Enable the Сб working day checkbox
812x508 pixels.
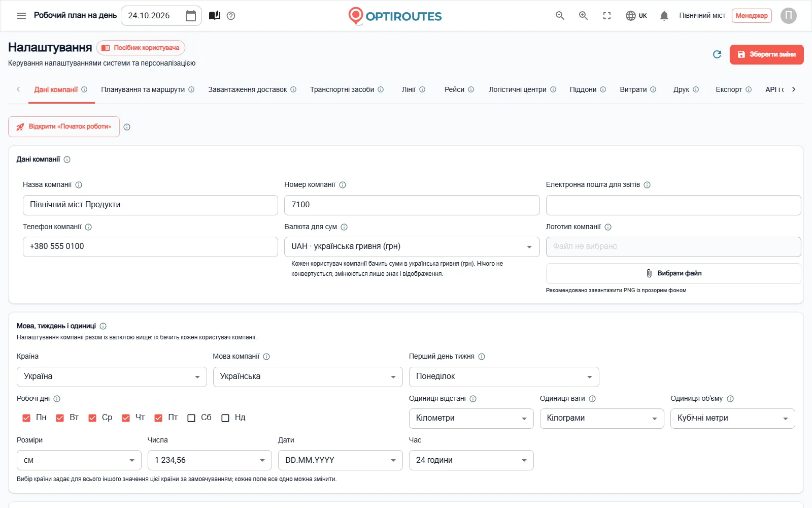(191, 418)
